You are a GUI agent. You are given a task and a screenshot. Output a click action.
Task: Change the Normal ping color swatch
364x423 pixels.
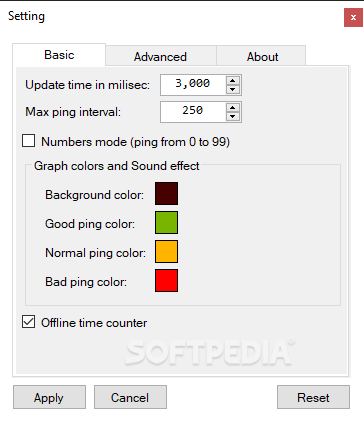tap(166, 251)
